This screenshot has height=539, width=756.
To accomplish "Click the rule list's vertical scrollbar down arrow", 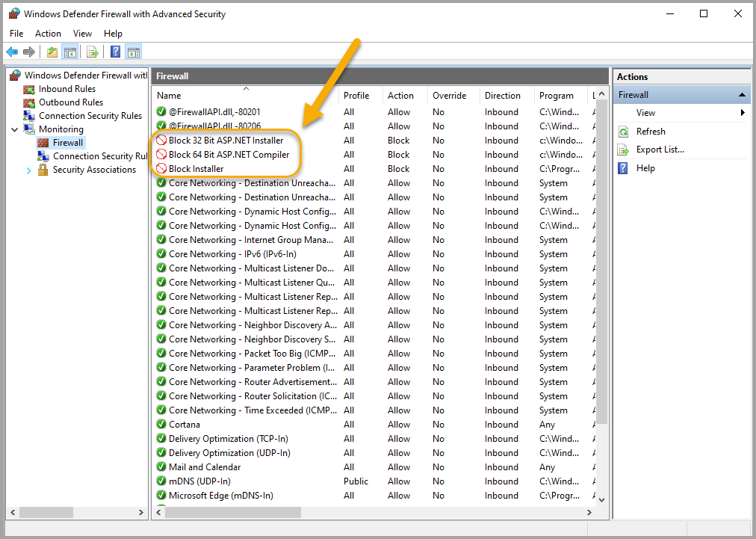I will 601,499.
